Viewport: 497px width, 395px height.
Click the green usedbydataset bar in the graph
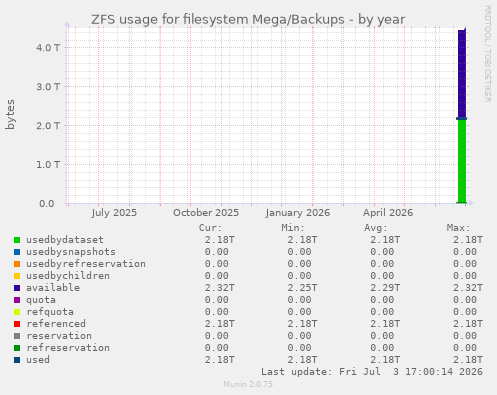point(462,161)
